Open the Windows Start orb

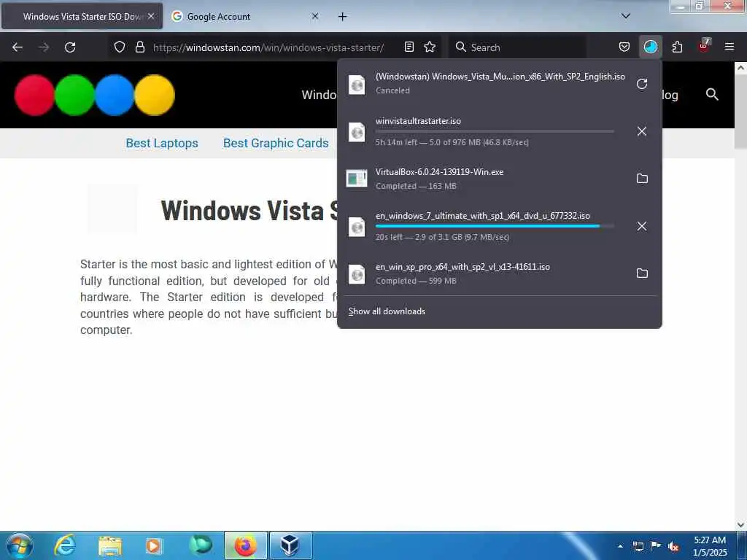click(x=20, y=546)
